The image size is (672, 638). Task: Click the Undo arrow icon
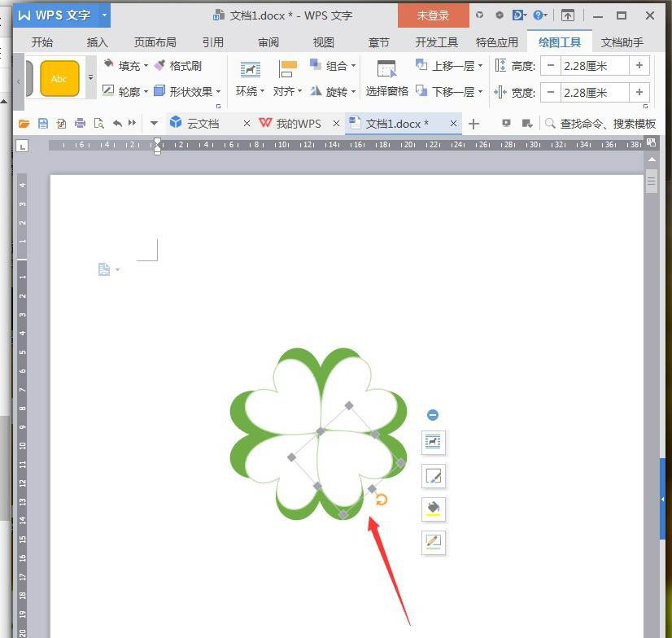(x=117, y=124)
